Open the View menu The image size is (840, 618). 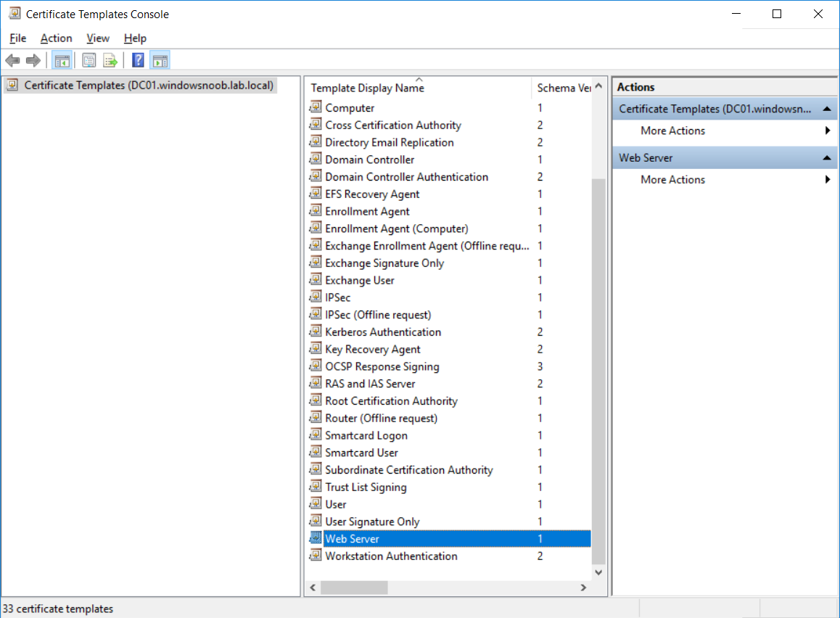tap(98, 38)
